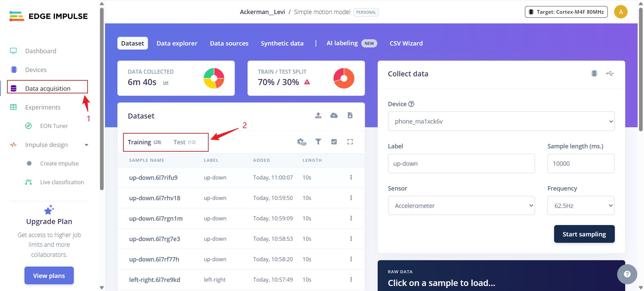The width and height of the screenshot is (644, 291).
Task: Click the Target: Cortex-M4F 80MHz button
Action: 566,12
